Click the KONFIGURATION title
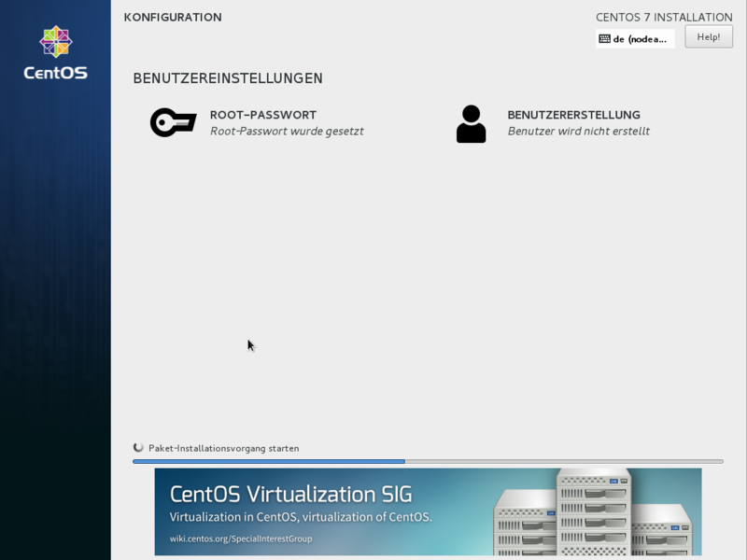 pyautogui.click(x=173, y=17)
